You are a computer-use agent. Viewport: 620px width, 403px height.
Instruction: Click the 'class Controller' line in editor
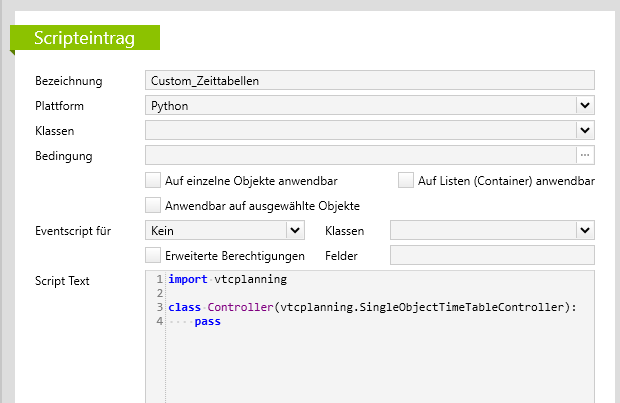pos(370,308)
